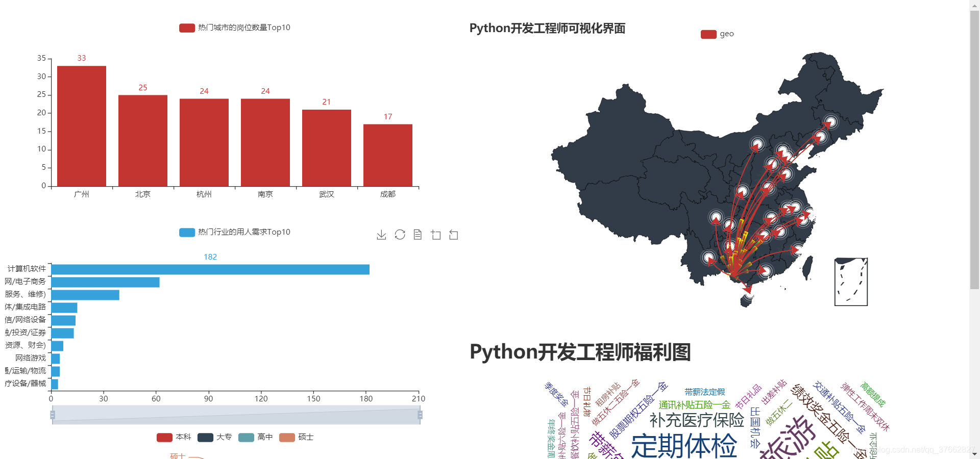Toggle the 高中 legend item
Screen dimensions: 980x459
click(255, 437)
